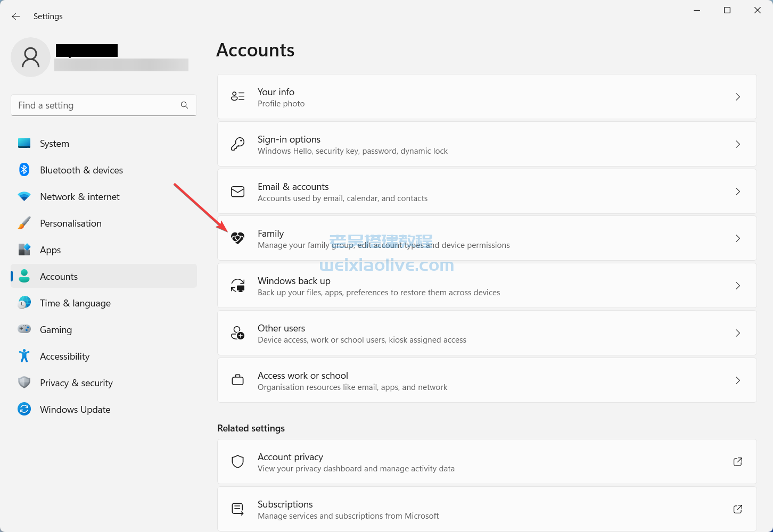773x532 pixels.
Task: Click the System monitor icon in the sidebar
Action: tap(24, 143)
